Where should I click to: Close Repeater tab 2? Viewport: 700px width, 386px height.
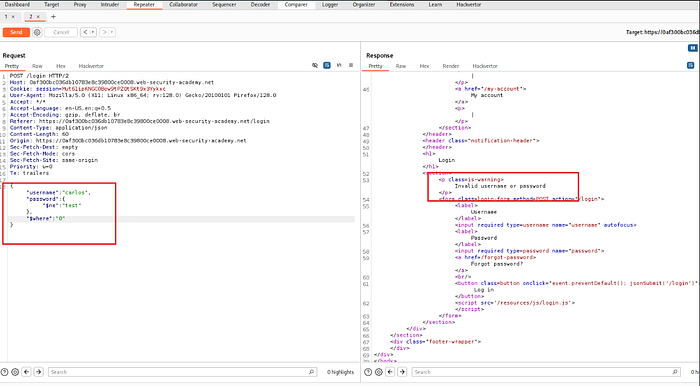point(38,17)
